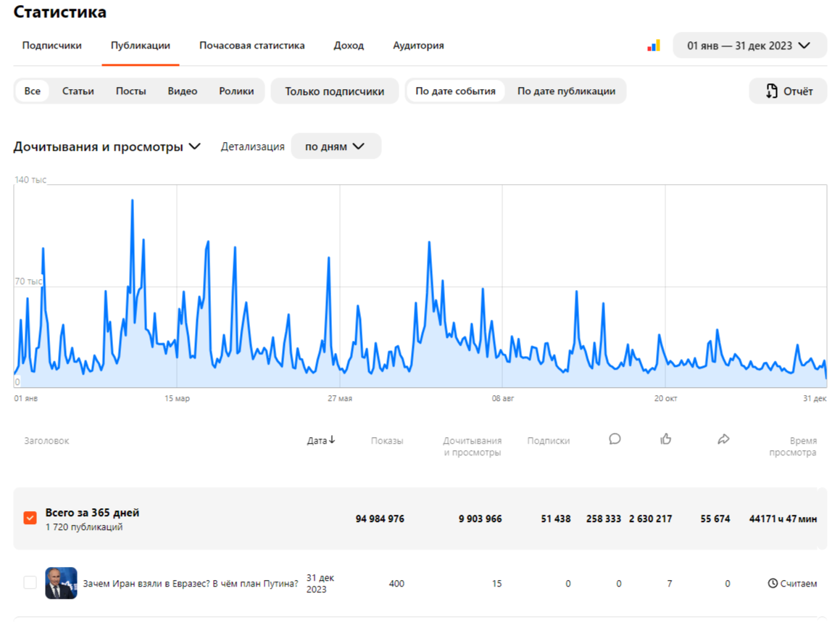Click the 15 мар axis label
This screenshot has height=625, width=840.
click(177, 398)
